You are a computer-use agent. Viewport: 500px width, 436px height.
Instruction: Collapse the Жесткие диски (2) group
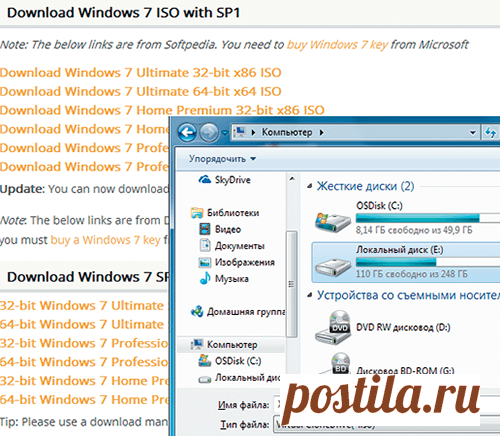[310, 186]
